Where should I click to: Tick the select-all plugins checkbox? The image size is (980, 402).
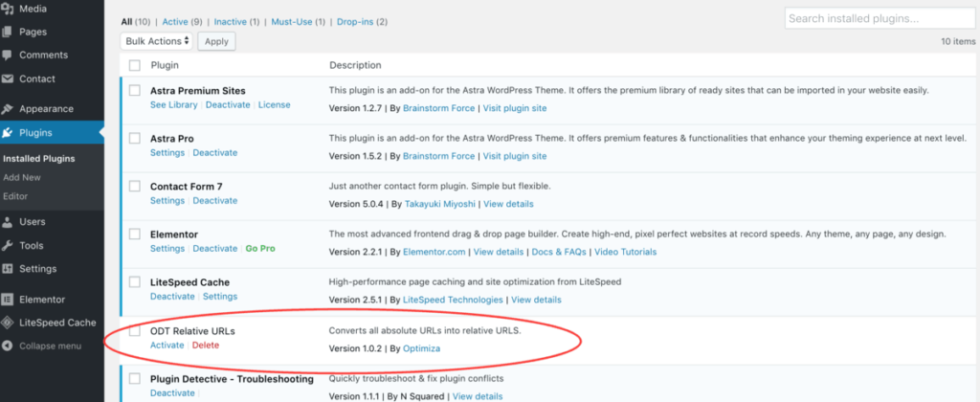coord(135,65)
